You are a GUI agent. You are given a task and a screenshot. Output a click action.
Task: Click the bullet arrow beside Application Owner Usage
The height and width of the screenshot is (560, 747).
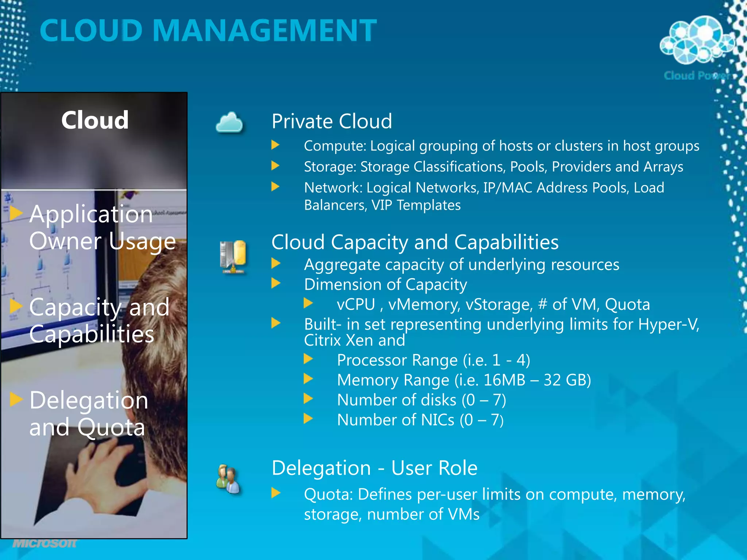(16, 213)
